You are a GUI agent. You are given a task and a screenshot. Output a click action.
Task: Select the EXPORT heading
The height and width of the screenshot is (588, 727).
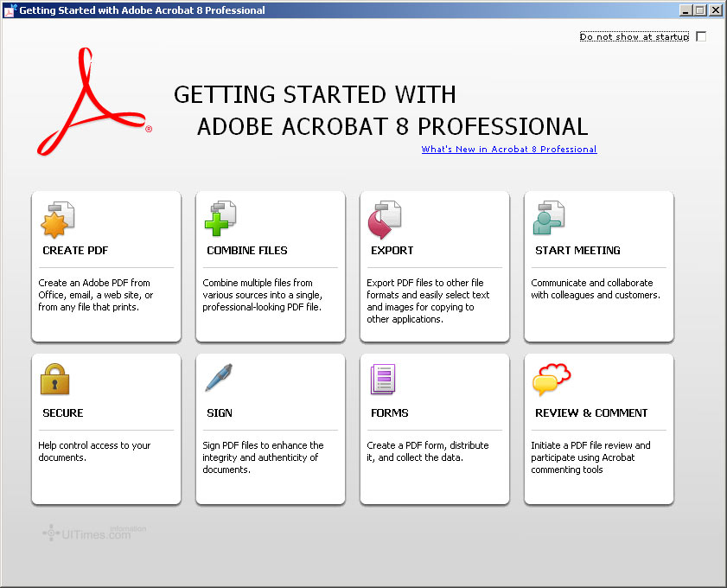tap(392, 251)
